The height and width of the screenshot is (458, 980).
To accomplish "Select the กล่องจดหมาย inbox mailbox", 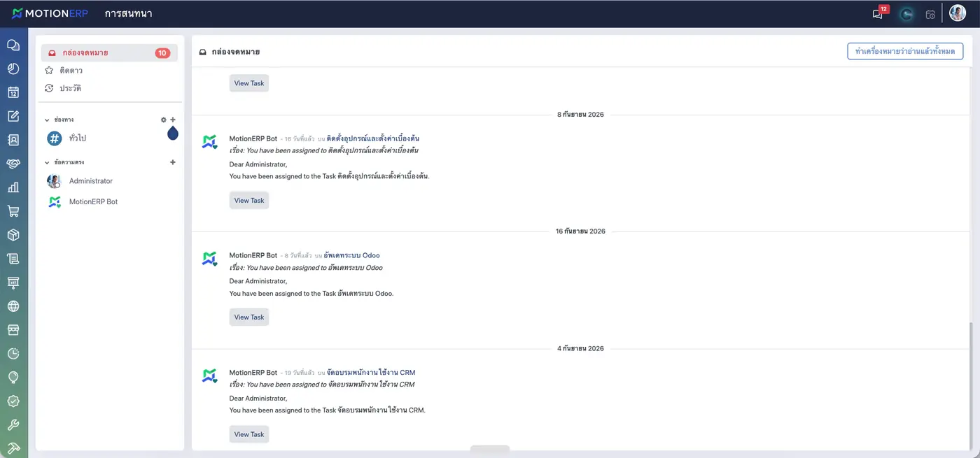I will click(x=109, y=53).
